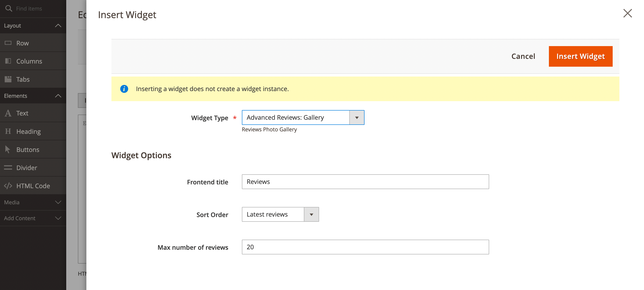Screen dimensions: 644x290
Task: Click the Max number of reviews field
Action: click(x=365, y=247)
